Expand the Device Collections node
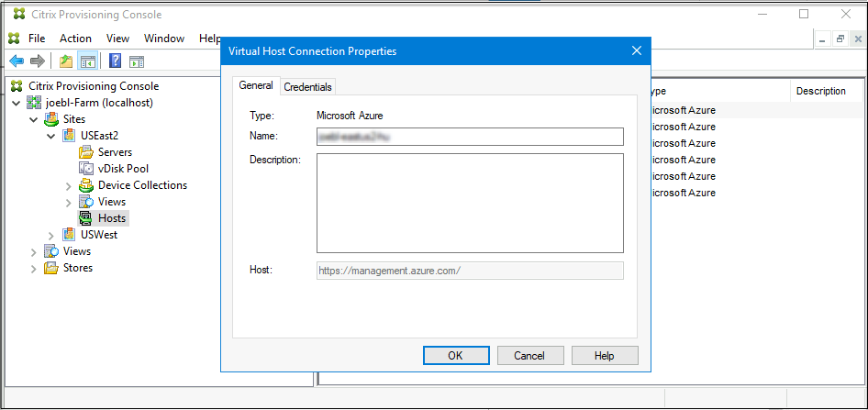Screen dimensions: 868x410 click(69, 185)
